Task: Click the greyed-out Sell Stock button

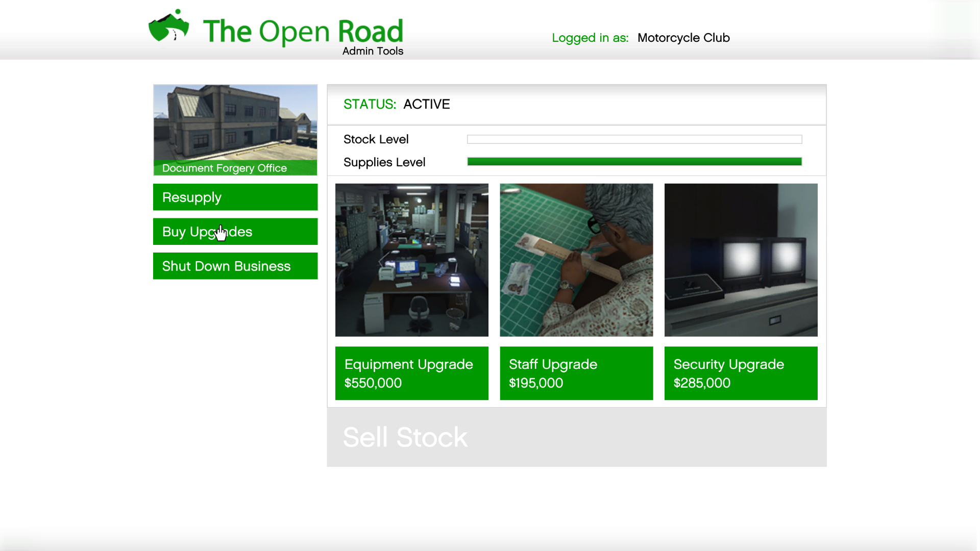Action: pyautogui.click(x=576, y=437)
